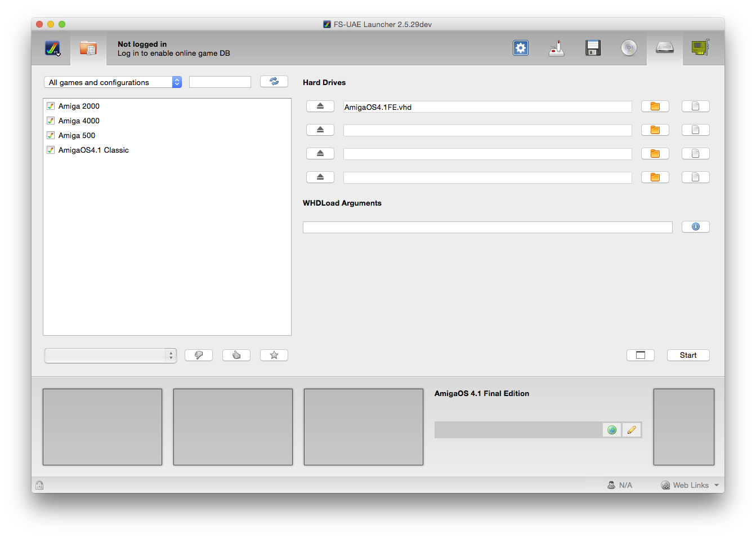Viewport: 756px width, 538px height.
Task: Click the WHDLoad Arguments text field
Action: click(487, 227)
